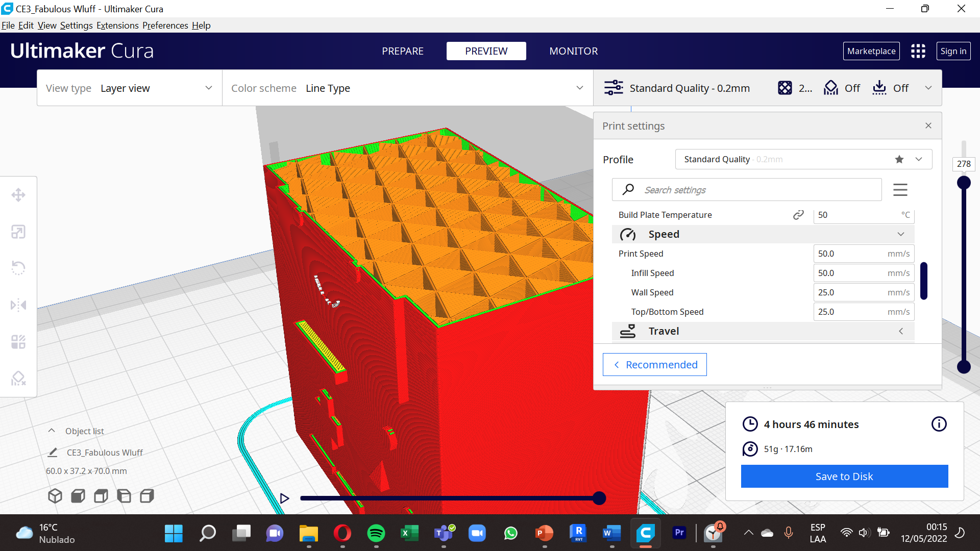Viewport: 980px width, 551px height.
Task: Open the View type dropdown
Action: click(x=130, y=88)
